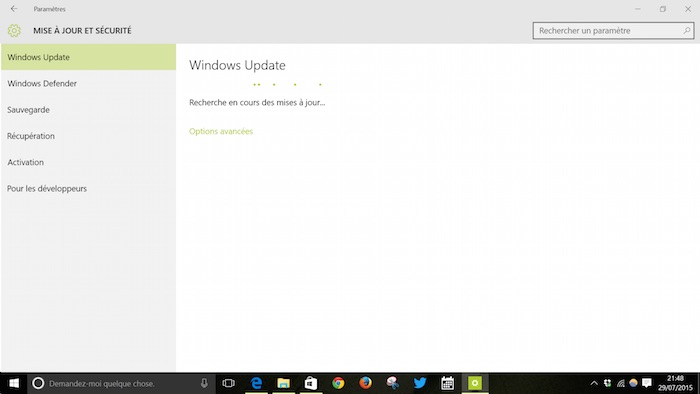This screenshot has height=394, width=700.
Task: Open the Action Center notifications icon
Action: pyautogui.click(x=647, y=383)
